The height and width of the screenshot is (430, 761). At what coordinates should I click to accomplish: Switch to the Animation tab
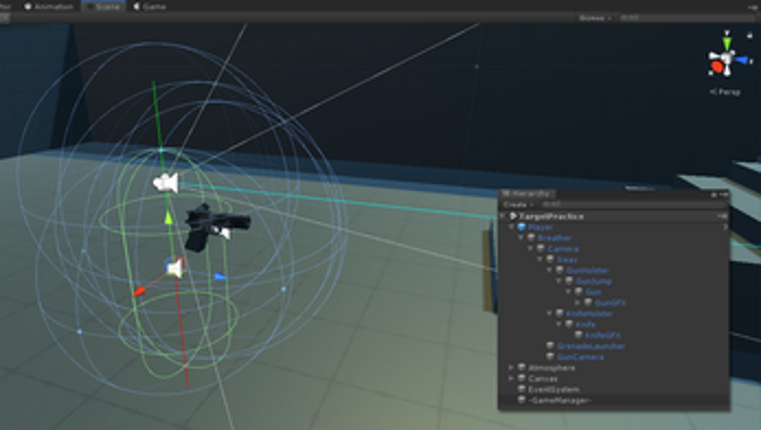click(49, 6)
